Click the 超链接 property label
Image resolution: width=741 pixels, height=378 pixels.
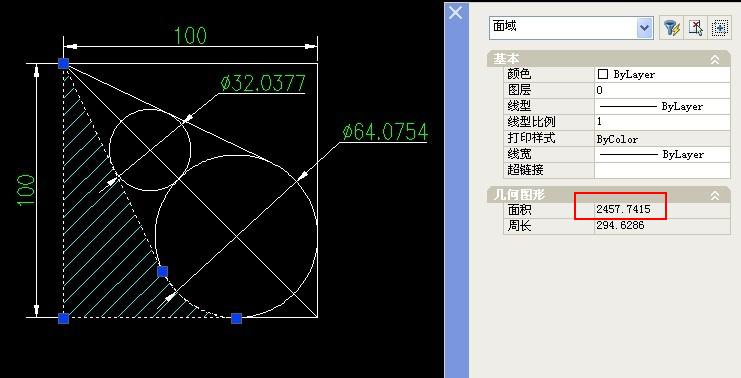(525, 170)
